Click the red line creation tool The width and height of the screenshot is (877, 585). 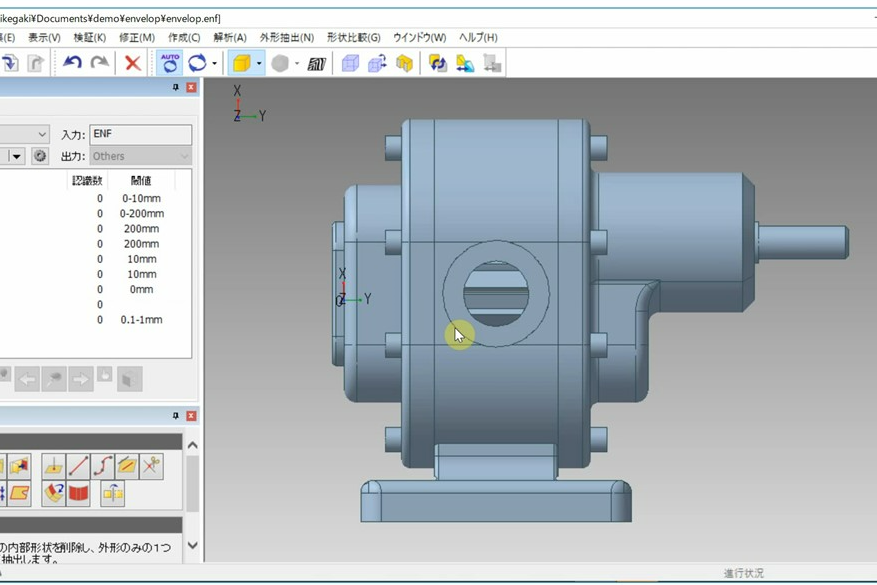[x=78, y=466]
